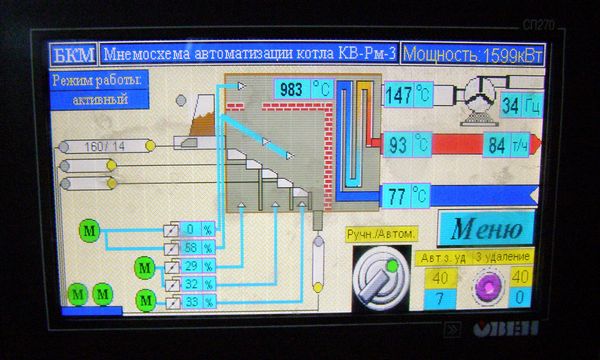The image size is (600, 360).
Task: Click the smoke exhaust fan icon
Action: point(480,101)
